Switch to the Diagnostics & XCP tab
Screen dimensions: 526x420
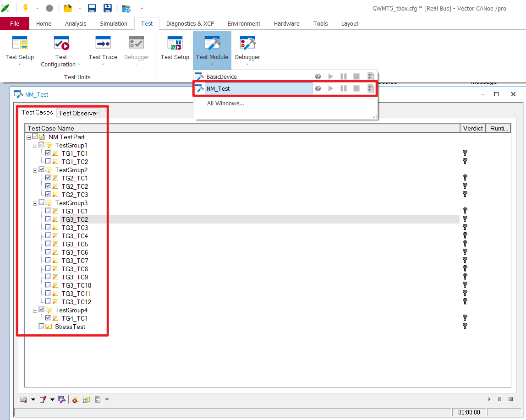190,23
